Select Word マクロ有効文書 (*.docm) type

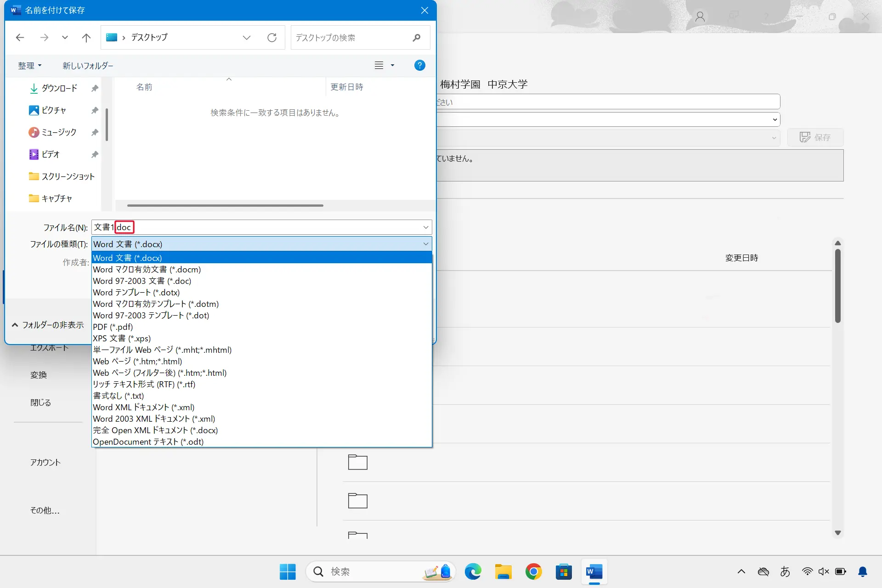(x=262, y=269)
